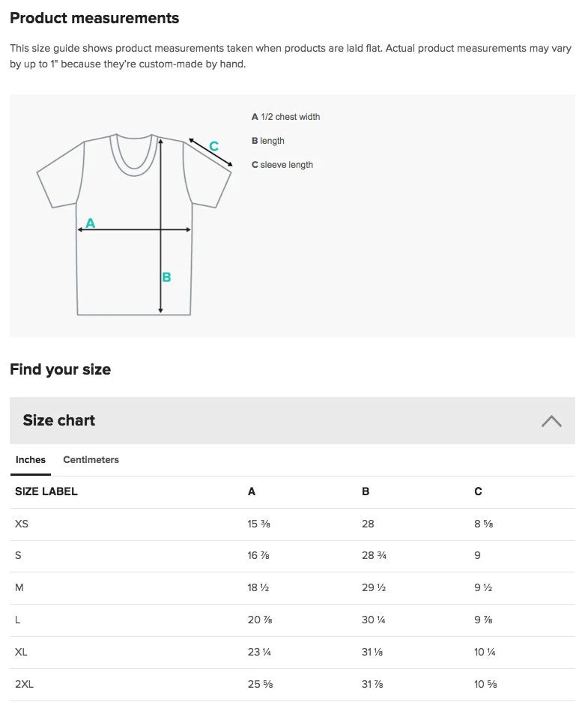Click the SIZE LABEL column header
The height and width of the screenshot is (720, 588).
click(x=46, y=491)
